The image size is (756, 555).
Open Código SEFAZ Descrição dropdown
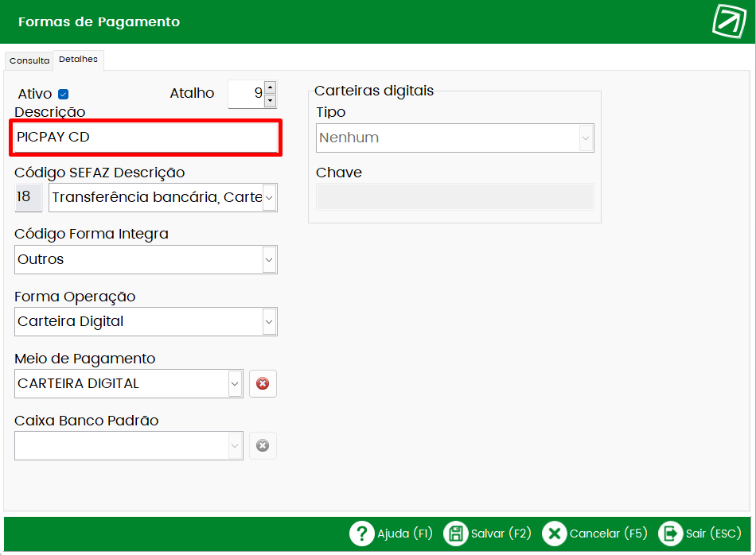(269, 197)
